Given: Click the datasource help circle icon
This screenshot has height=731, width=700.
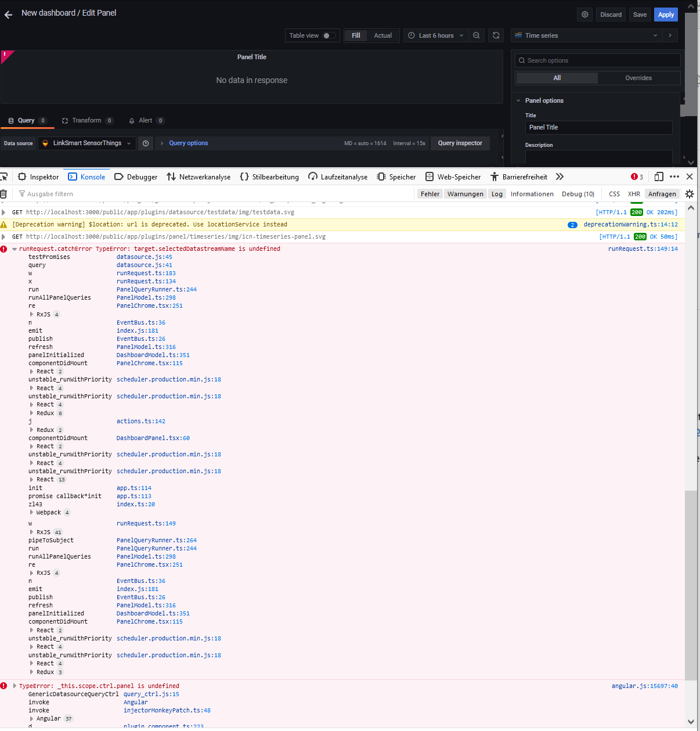Looking at the screenshot, I should click(x=146, y=143).
